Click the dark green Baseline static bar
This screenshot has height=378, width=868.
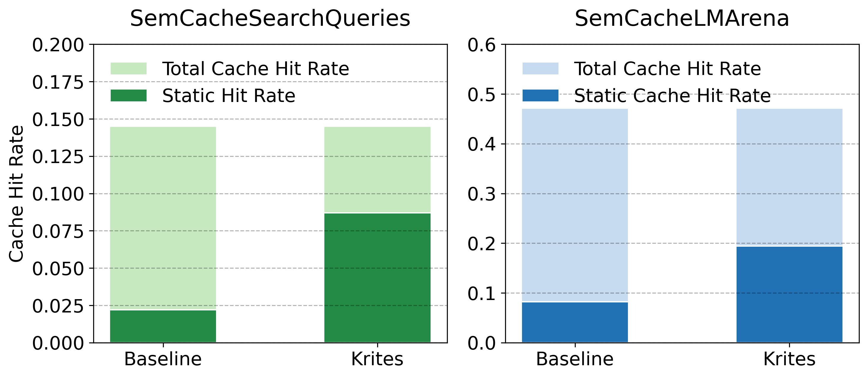coord(163,326)
